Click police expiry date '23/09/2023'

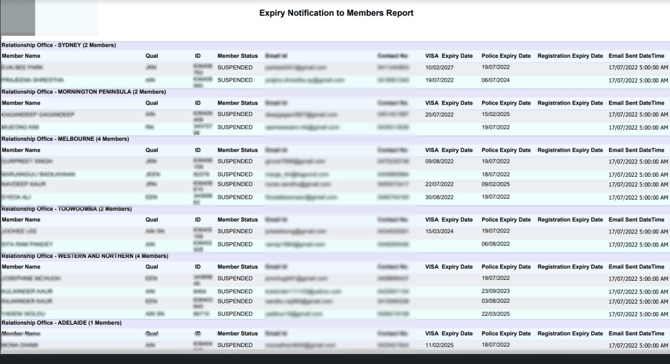tap(496, 291)
